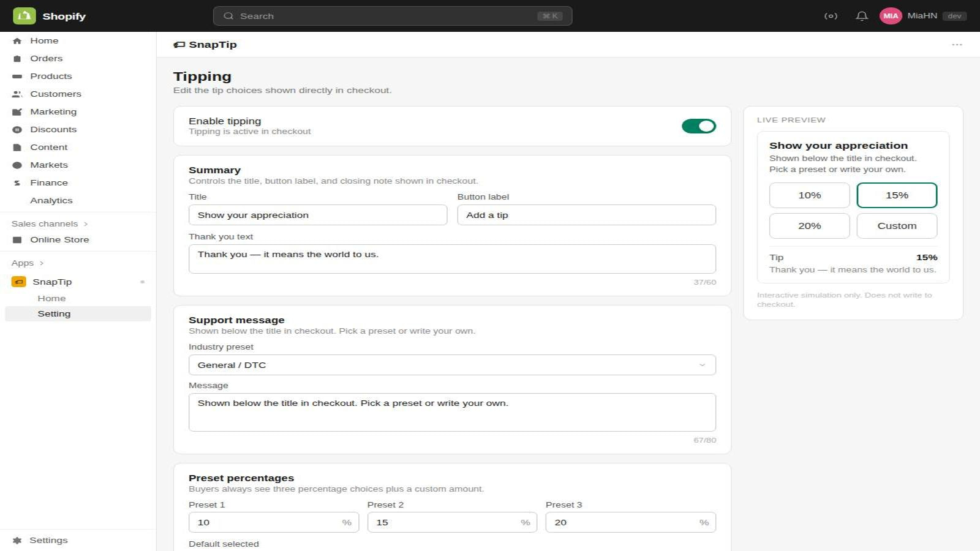
Task: Expand the Apps section chevron
Action: [42, 263]
